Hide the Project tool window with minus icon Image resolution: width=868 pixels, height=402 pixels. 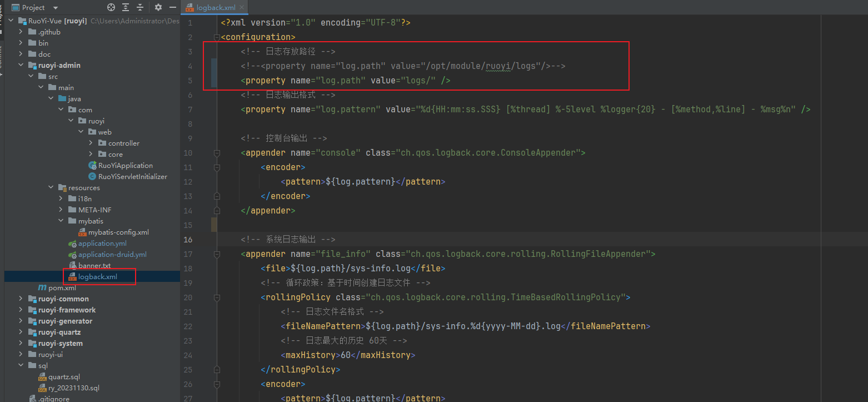coord(172,7)
